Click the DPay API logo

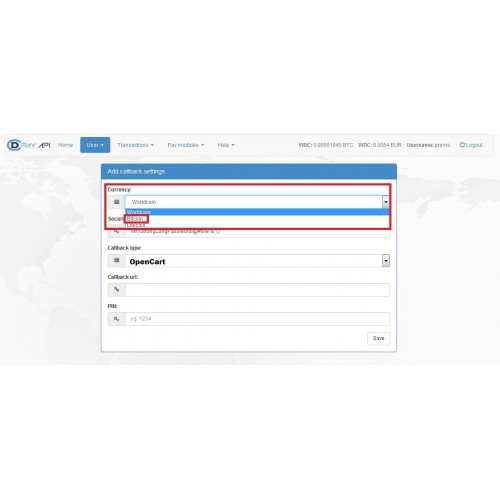29,145
